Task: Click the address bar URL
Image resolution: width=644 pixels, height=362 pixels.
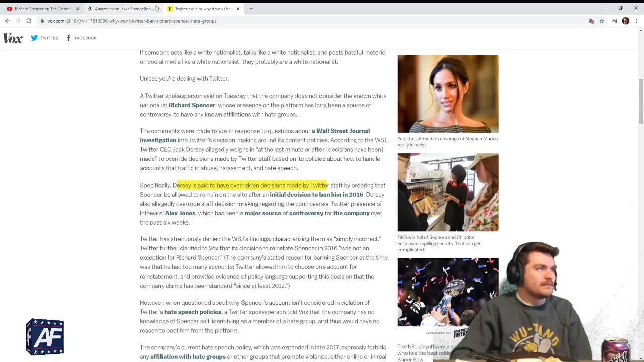Action: point(132,21)
